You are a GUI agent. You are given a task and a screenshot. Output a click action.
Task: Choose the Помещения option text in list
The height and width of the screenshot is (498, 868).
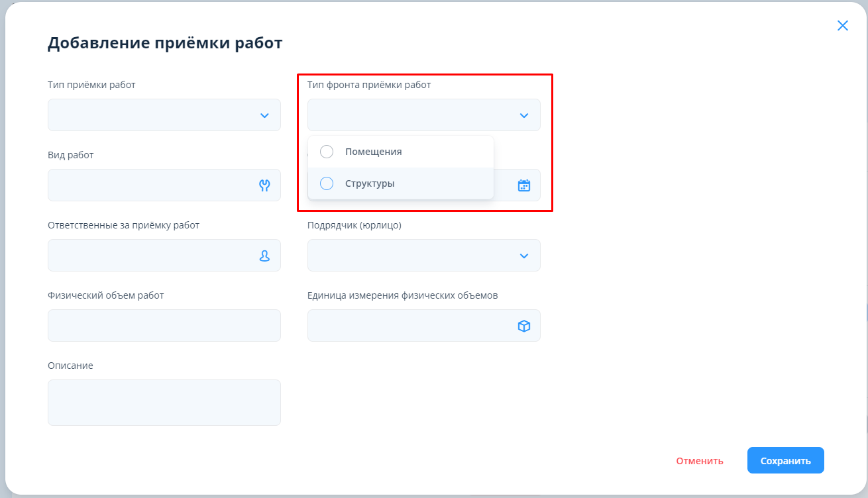click(x=373, y=152)
